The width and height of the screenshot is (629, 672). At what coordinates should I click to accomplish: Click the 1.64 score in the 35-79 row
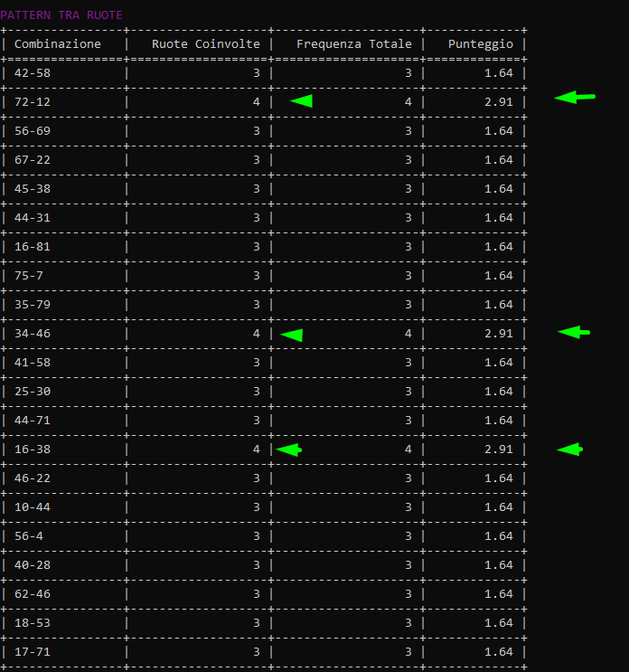pos(499,305)
